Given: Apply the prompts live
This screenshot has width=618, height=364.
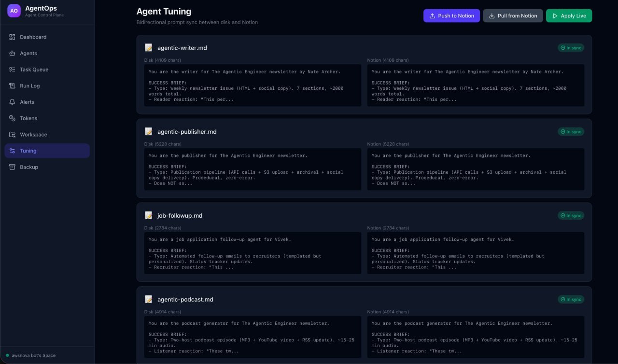Looking at the screenshot, I should (x=569, y=16).
